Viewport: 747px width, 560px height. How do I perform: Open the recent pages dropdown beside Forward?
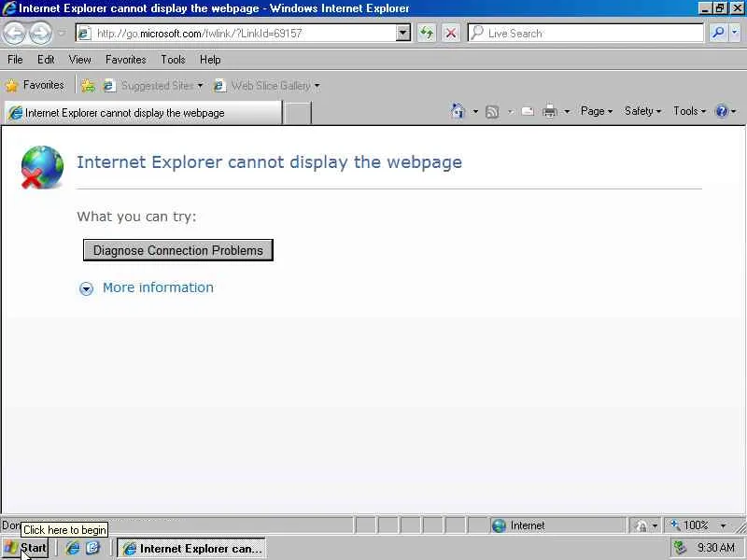coord(62,34)
